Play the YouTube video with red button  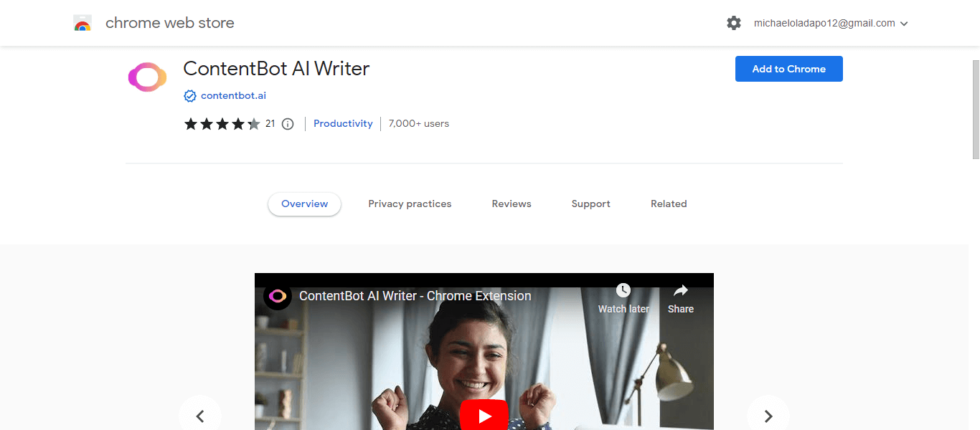click(x=484, y=415)
